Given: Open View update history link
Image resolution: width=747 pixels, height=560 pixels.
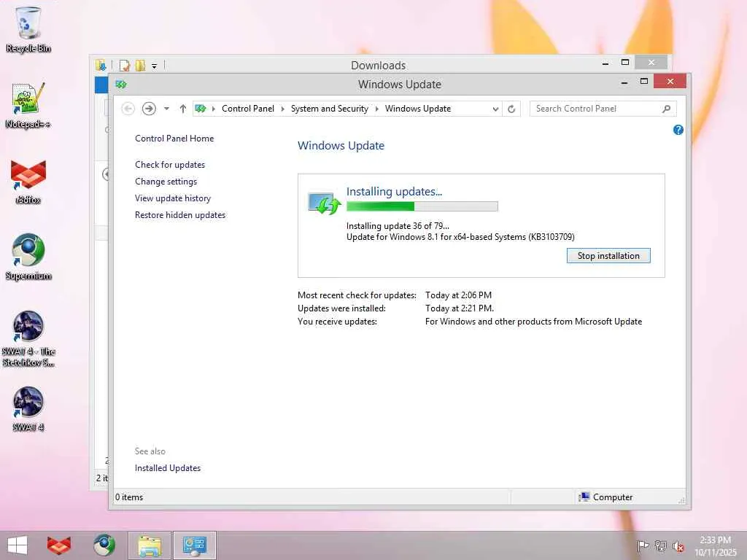Looking at the screenshot, I should pyautogui.click(x=173, y=198).
